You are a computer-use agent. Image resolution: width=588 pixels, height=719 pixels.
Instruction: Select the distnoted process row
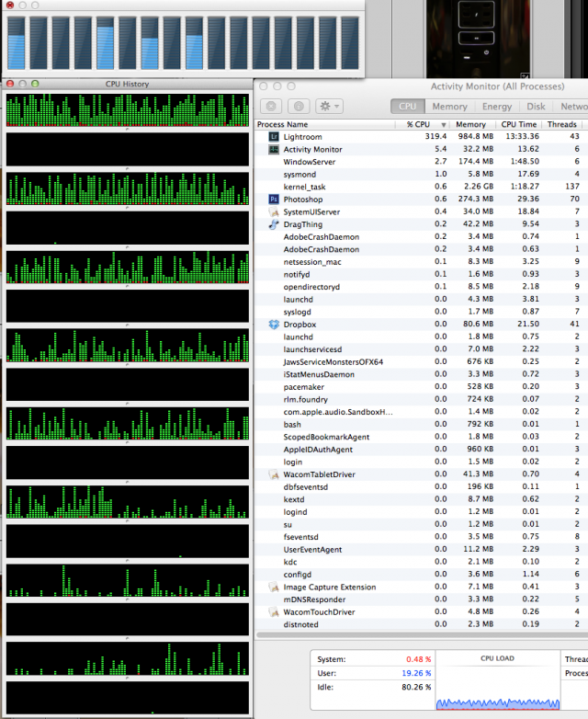pyautogui.click(x=421, y=624)
